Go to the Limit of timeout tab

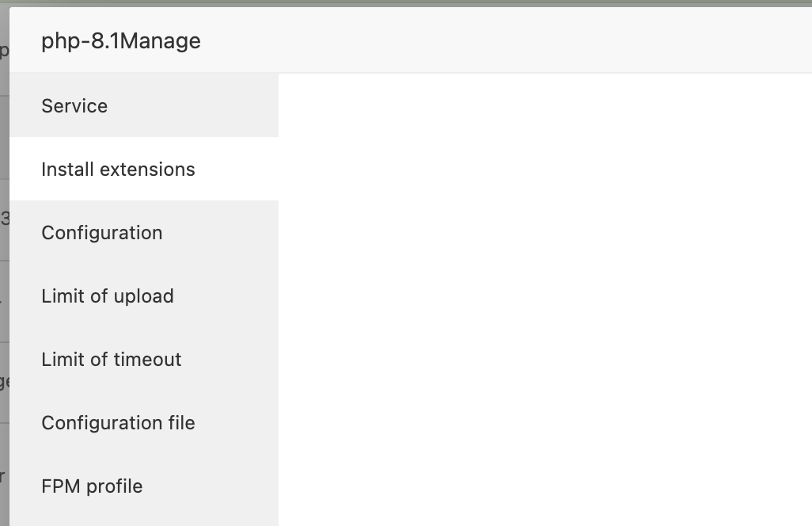[112, 360]
